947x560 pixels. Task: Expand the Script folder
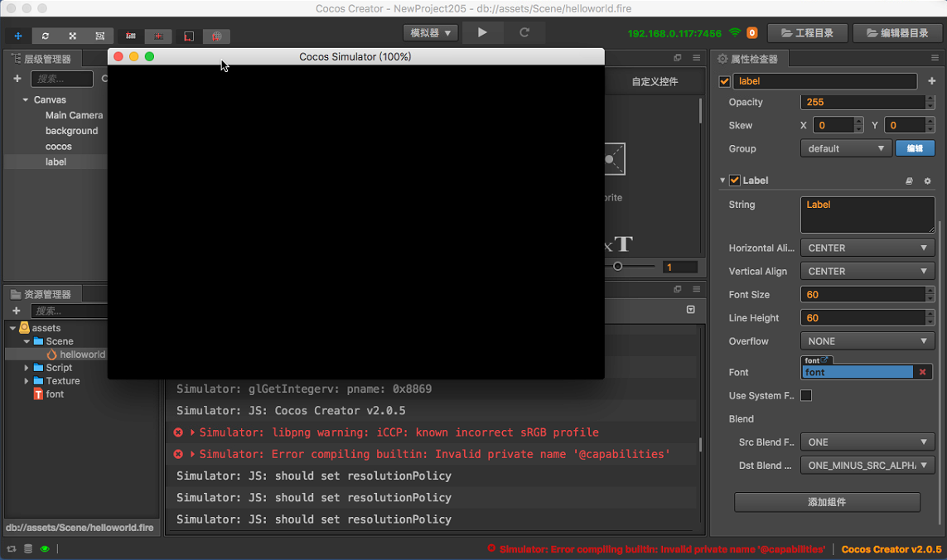[x=26, y=368]
